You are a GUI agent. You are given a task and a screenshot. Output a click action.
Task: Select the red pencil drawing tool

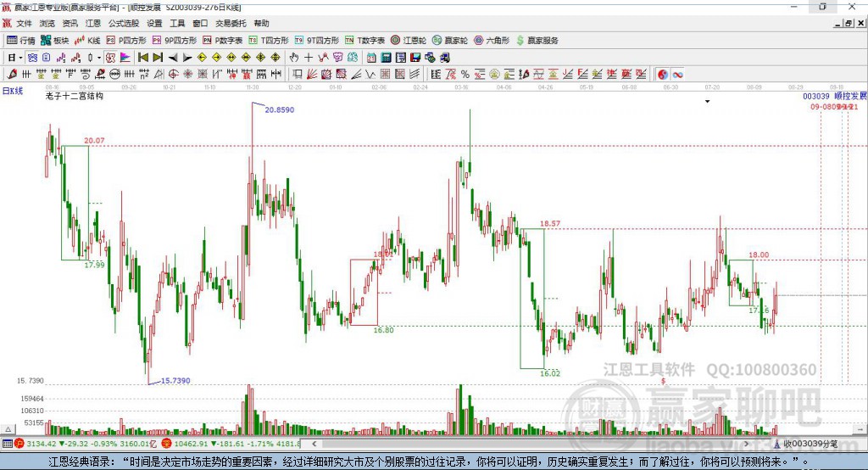tap(12, 75)
